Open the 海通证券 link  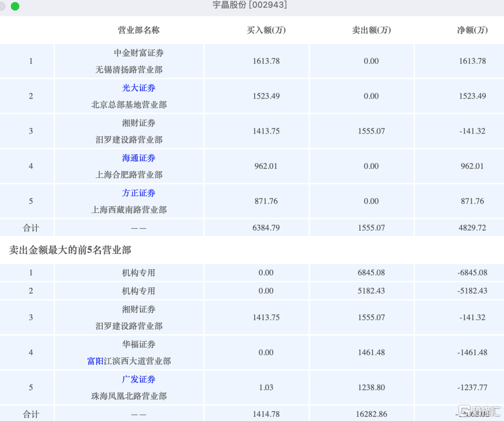pos(139,158)
